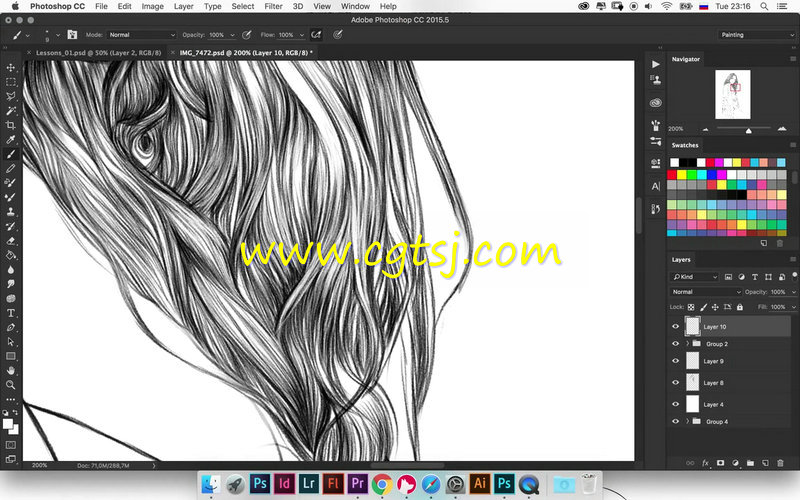Delete the selected layer with trash icon
Image resolution: width=800 pixels, height=500 pixels.
[x=780, y=463]
